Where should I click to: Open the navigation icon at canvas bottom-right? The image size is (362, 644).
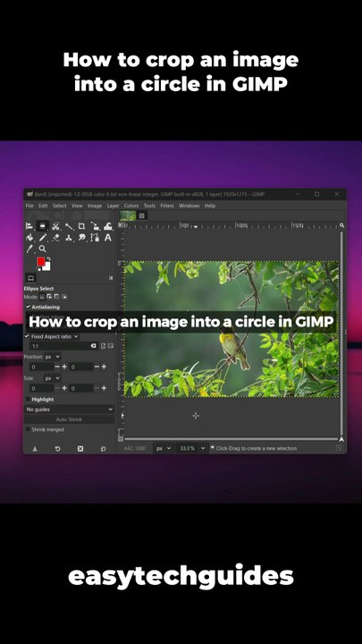(x=341, y=439)
